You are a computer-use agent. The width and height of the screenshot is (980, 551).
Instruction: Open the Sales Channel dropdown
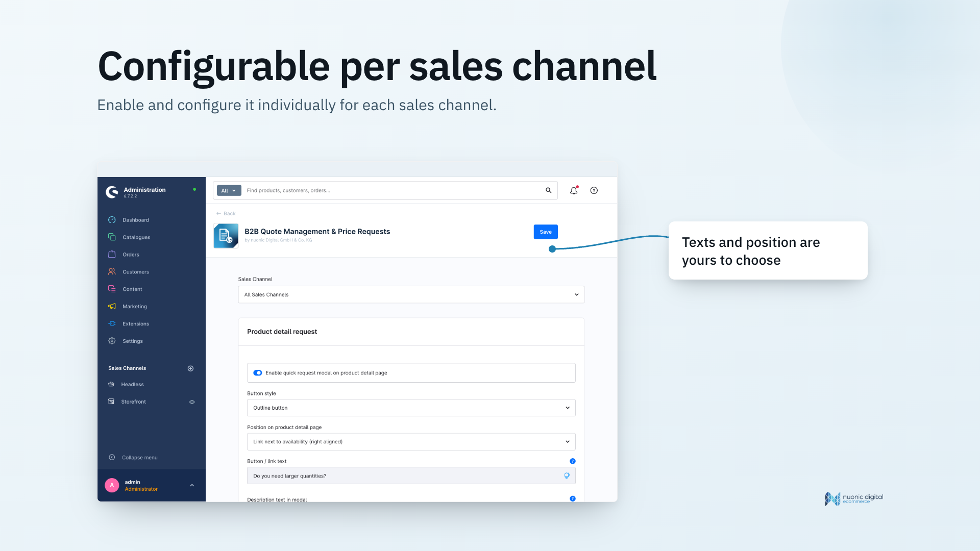coord(411,295)
